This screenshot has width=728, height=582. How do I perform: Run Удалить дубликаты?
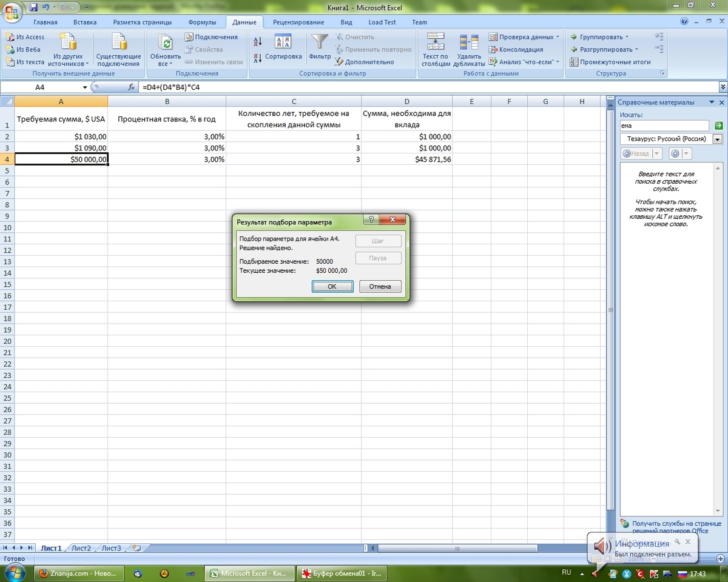[469, 50]
